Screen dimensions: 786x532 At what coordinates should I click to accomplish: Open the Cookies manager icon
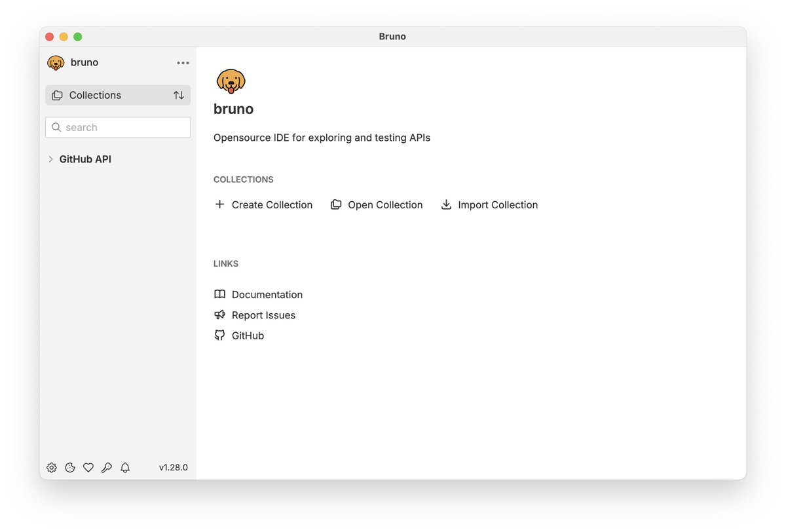pyautogui.click(x=69, y=468)
